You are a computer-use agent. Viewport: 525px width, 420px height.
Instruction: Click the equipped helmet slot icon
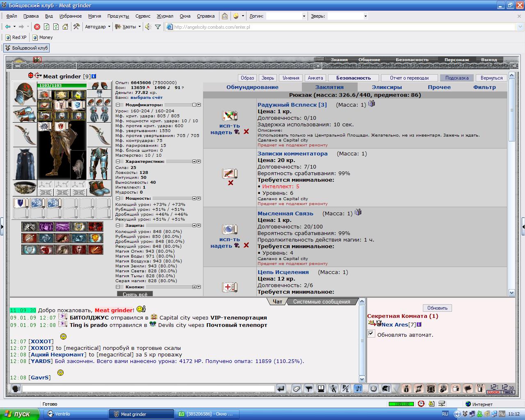[25, 94]
